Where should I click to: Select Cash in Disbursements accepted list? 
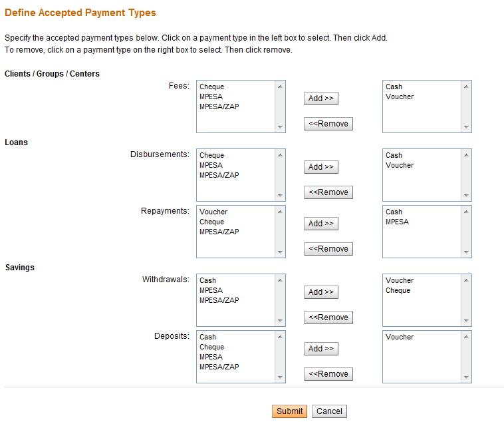pos(394,155)
